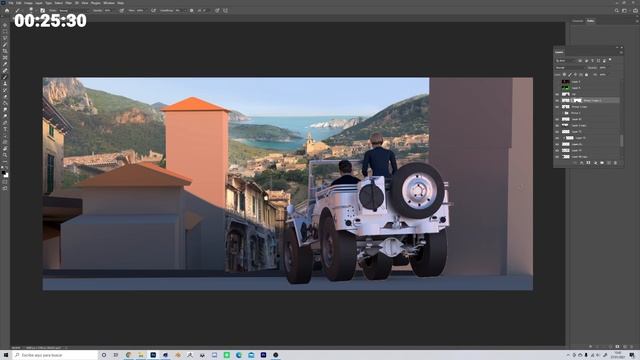Open layer Fill value dropdown

pyautogui.click(x=603, y=75)
